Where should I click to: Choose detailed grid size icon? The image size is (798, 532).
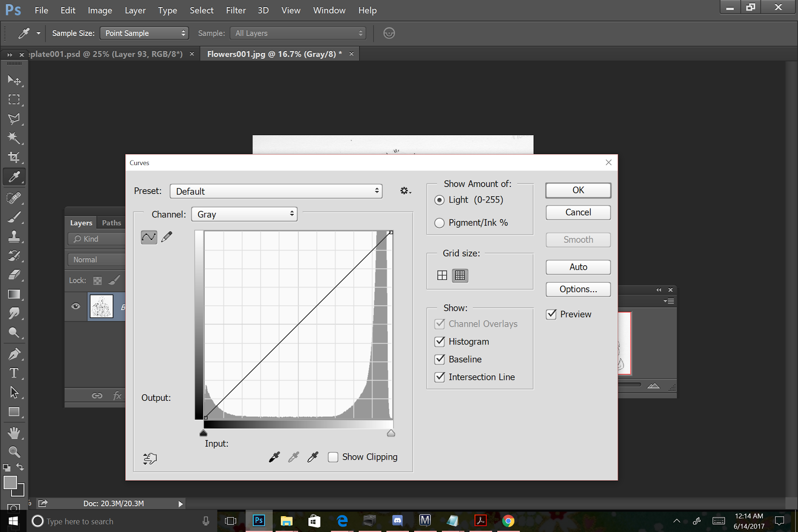[x=460, y=275]
